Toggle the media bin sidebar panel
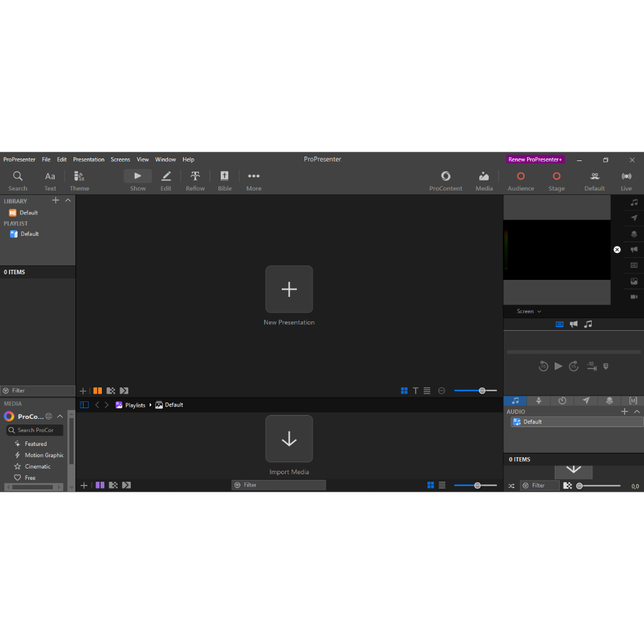644x644 pixels. pos(84,404)
